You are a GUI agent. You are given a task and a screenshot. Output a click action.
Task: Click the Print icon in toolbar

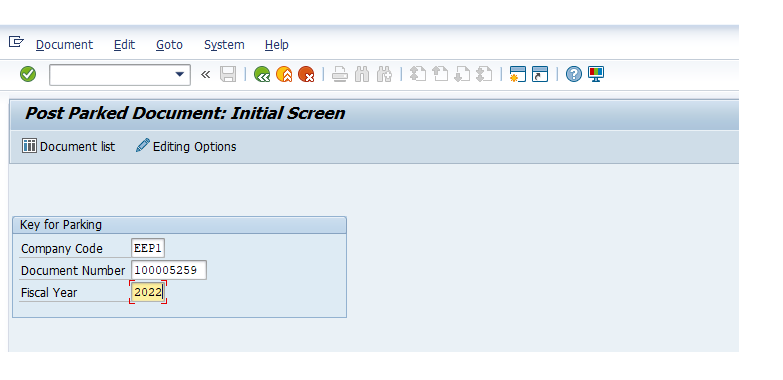[340, 74]
